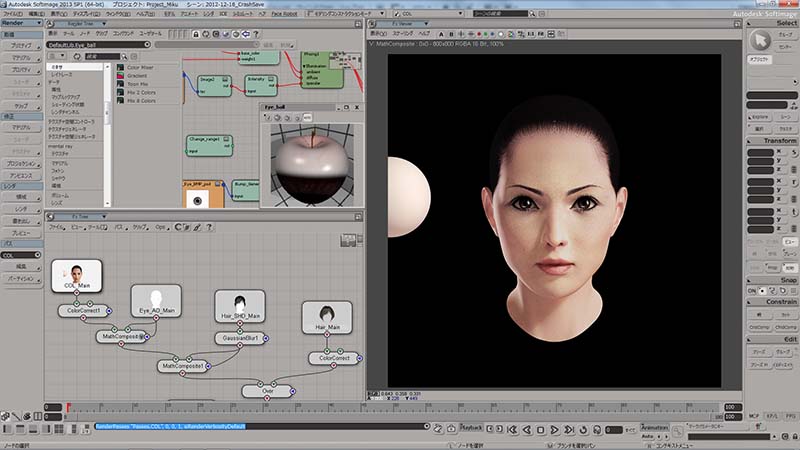800x450 pixels.
Task: Click the script command line field
Action: 261,426
